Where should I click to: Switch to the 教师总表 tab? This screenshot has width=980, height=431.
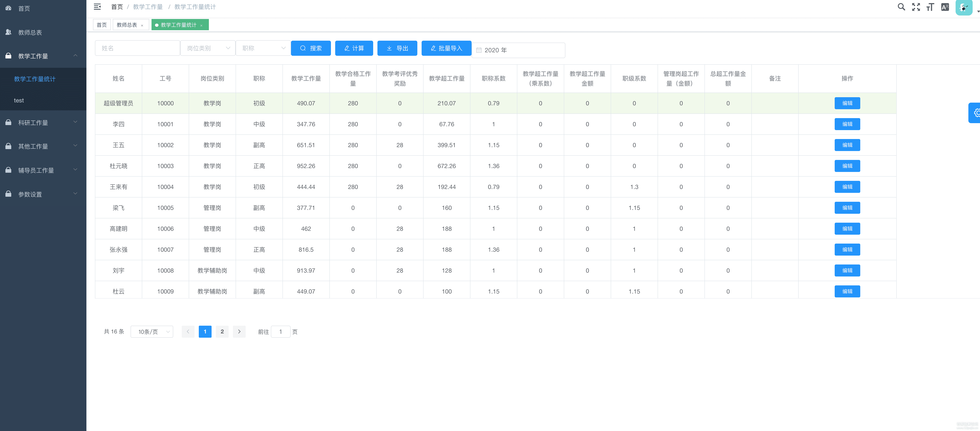(x=127, y=25)
